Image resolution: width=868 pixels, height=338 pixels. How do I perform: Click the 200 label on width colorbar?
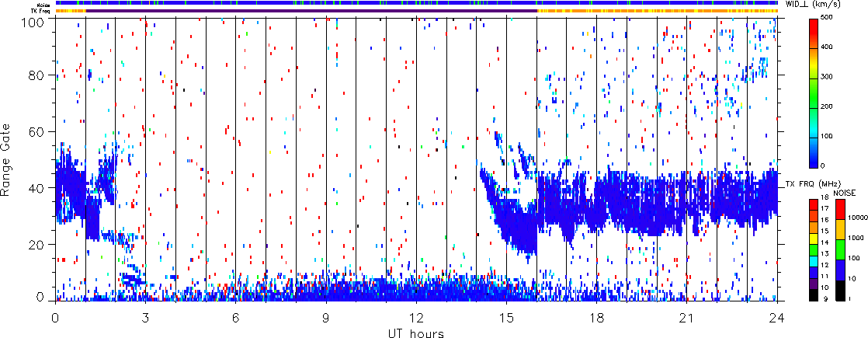coord(828,108)
